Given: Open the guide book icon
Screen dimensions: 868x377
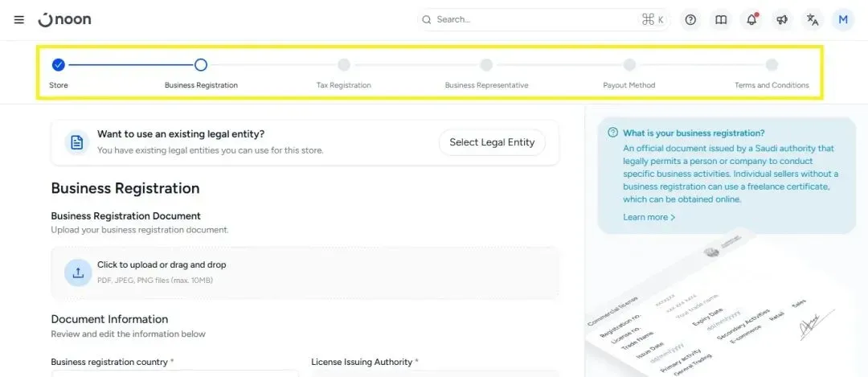Looking at the screenshot, I should [721, 20].
